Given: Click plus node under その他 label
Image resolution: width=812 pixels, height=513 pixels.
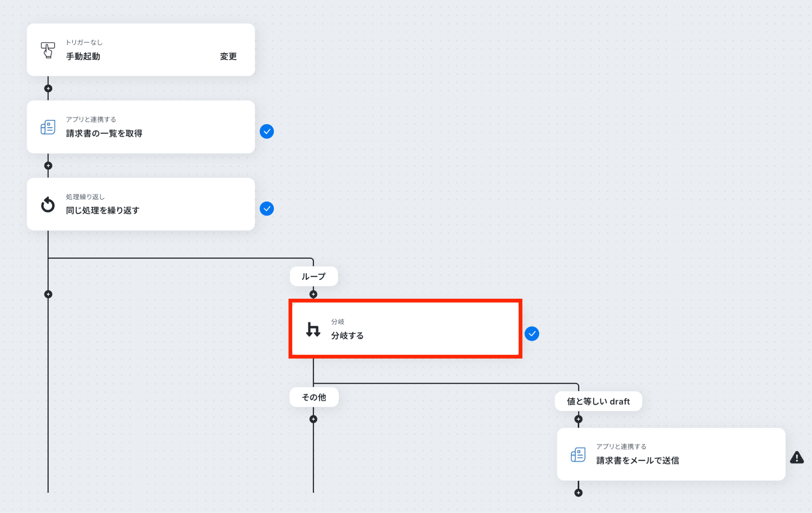Looking at the screenshot, I should (x=313, y=419).
